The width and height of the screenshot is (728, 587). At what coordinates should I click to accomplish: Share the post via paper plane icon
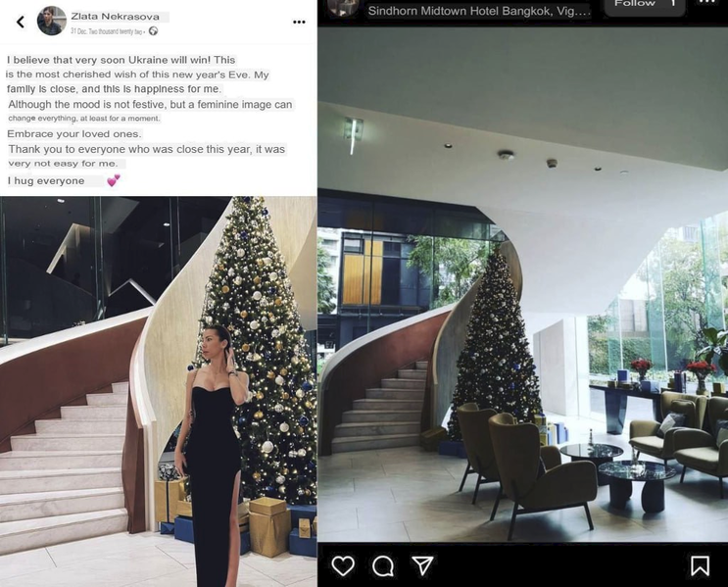click(x=422, y=565)
